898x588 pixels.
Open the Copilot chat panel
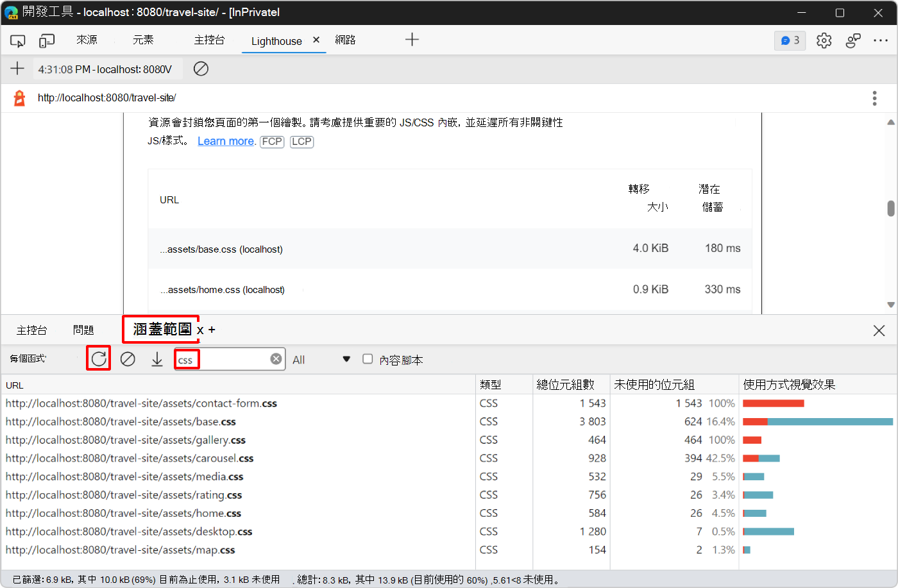point(790,40)
